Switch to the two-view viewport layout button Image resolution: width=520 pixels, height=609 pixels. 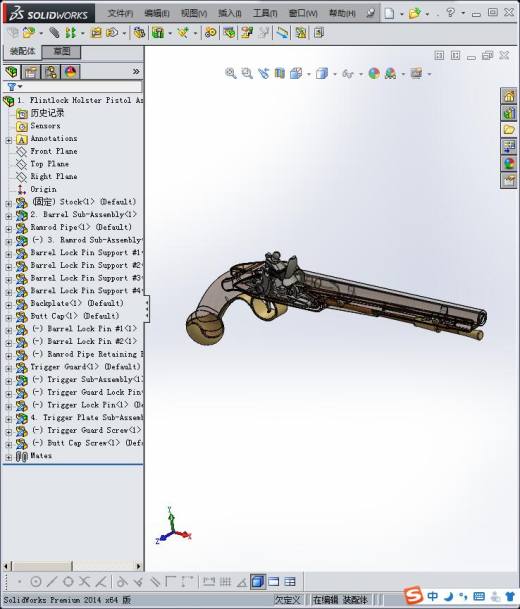point(274,581)
